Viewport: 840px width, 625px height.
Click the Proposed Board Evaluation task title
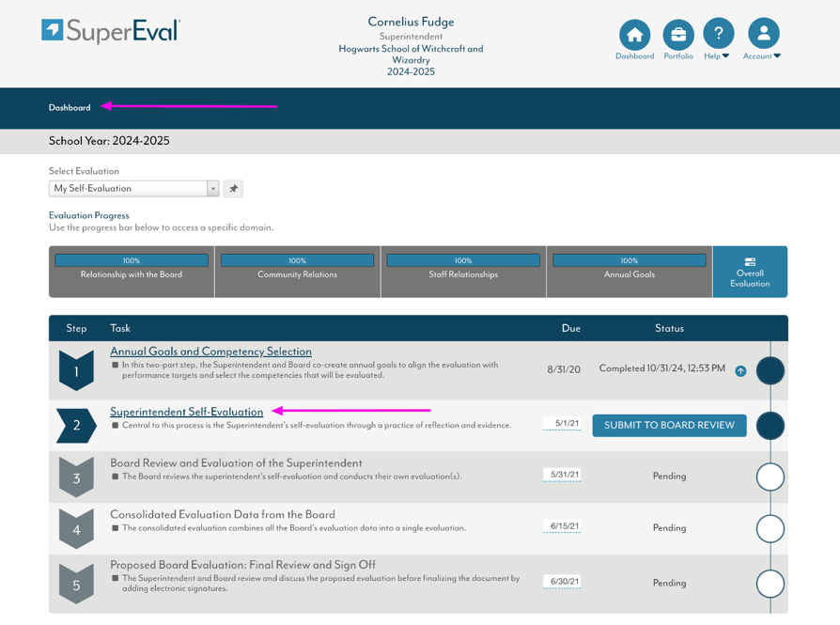click(x=242, y=565)
